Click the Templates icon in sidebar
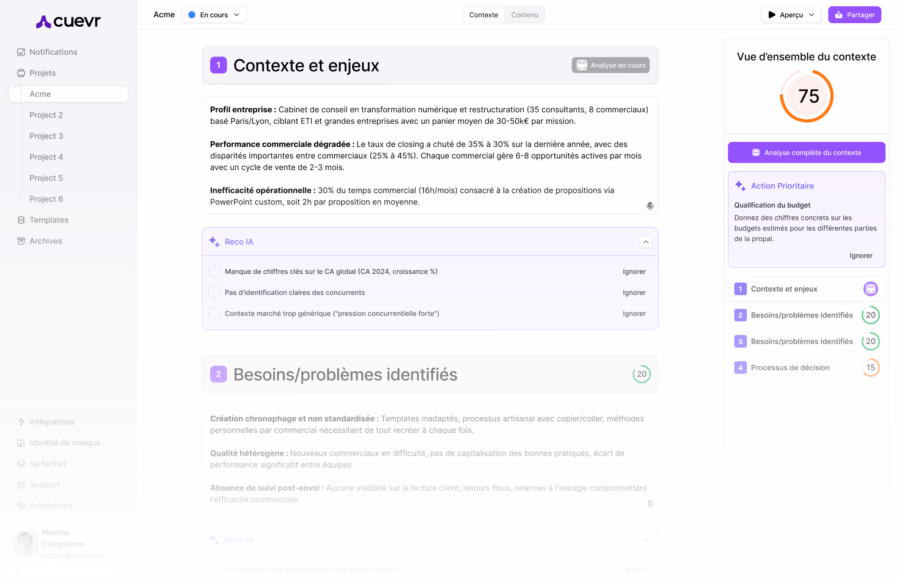Viewport: 898px width, 588px height. [x=21, y=220]
